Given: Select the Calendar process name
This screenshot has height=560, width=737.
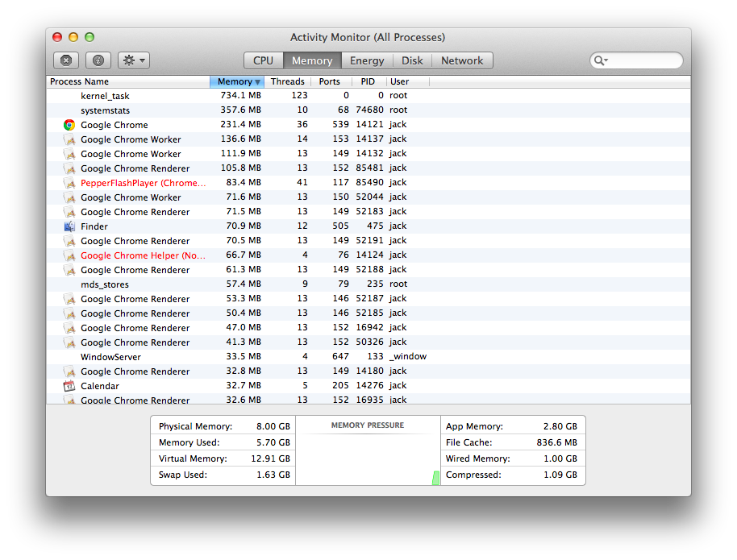Looking at the screenshot, I should click(100, 386).
